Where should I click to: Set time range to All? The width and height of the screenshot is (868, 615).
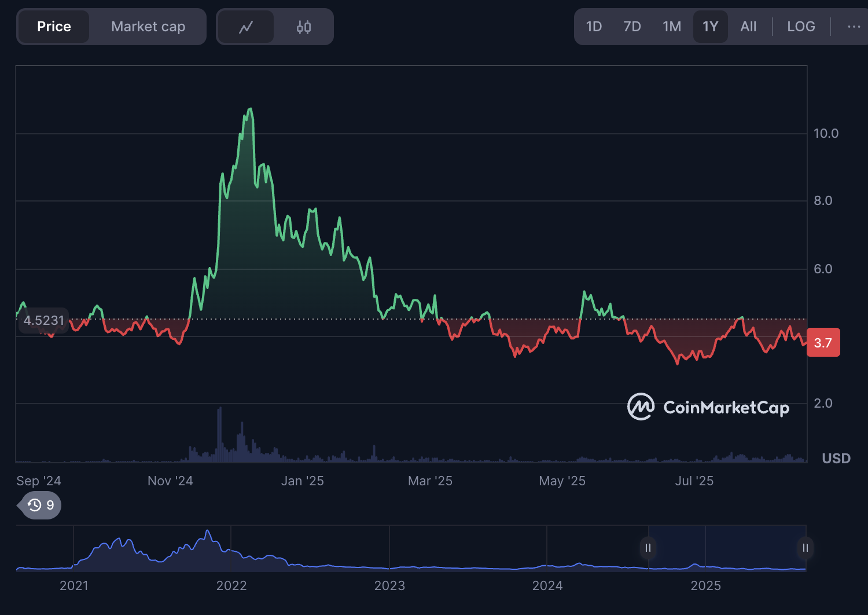748,27
